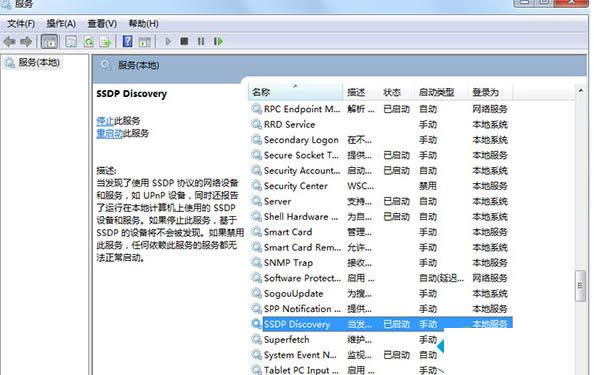Open the 查看(V) menu
Screen dimensions: 594x375
(102, 24)
